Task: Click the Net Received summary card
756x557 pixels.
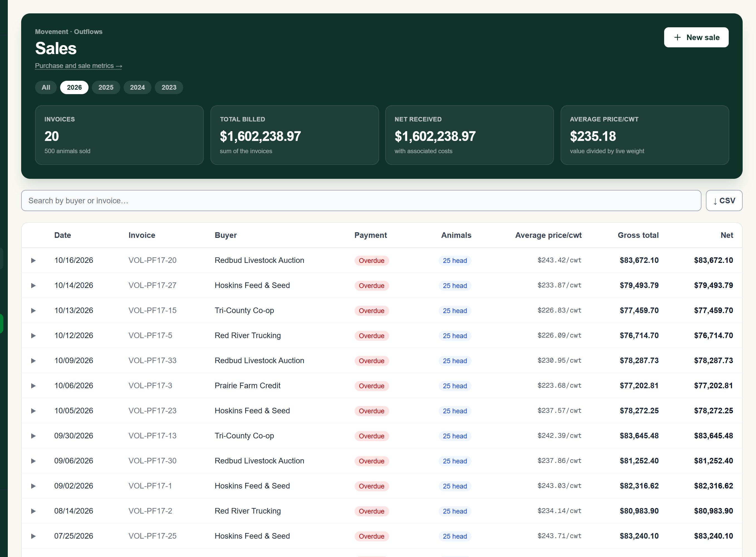Action: tap(470, 135)
